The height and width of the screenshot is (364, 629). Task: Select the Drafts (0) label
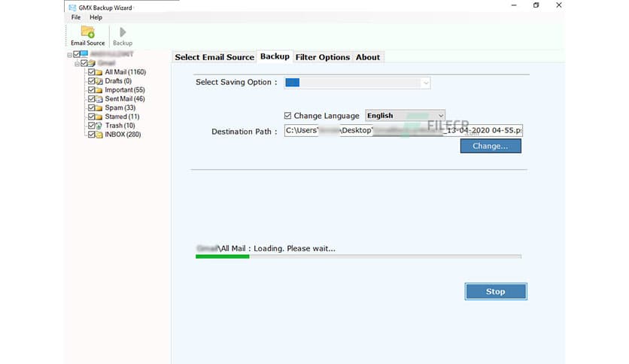118,81
